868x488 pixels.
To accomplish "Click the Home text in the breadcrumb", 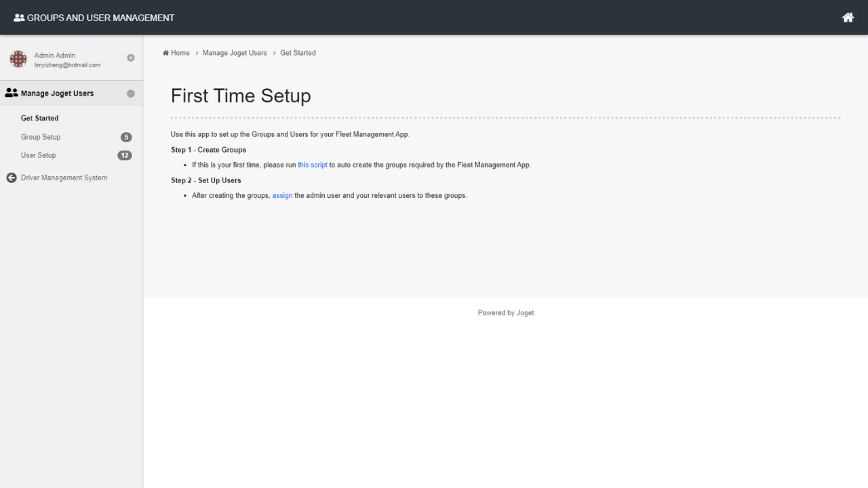I will (180, 53).
